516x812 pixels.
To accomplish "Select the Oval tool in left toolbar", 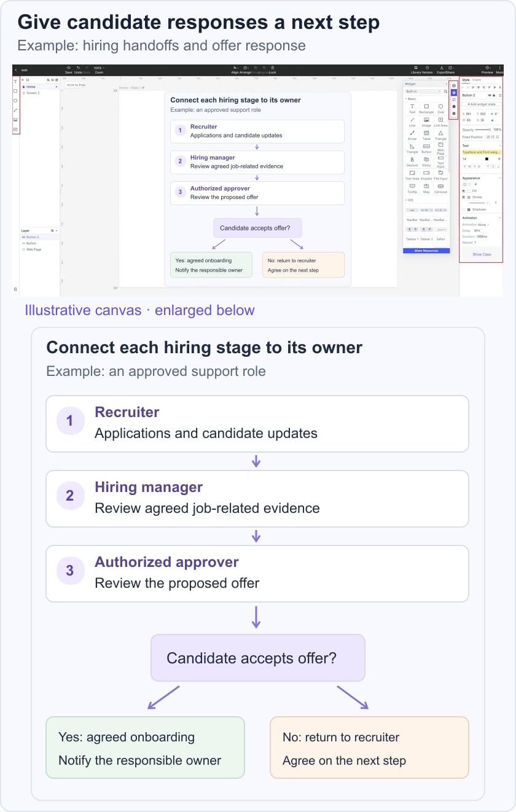I will coord(15,101).
